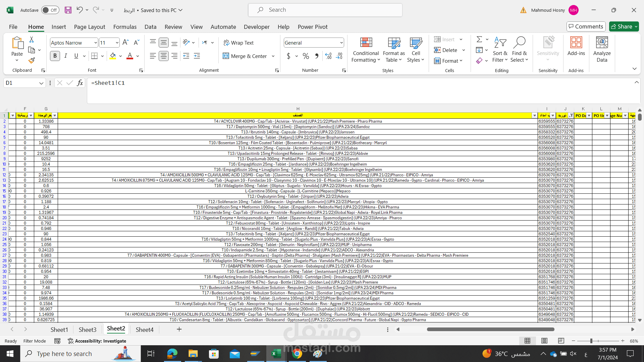Activate the Format Painter brush

32,61
